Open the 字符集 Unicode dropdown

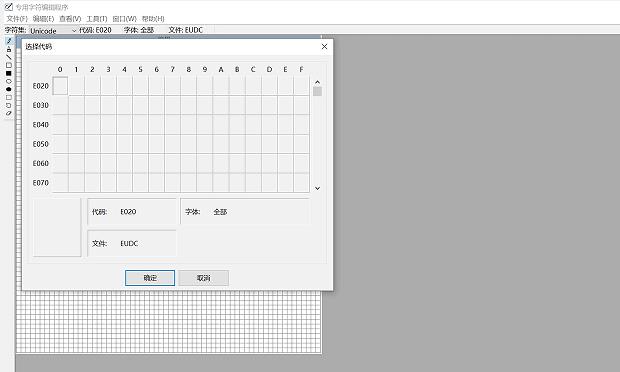[53, 30]
